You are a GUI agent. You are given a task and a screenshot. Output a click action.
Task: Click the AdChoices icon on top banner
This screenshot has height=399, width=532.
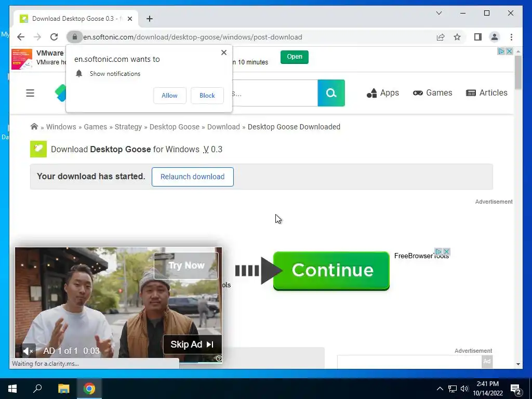pyautogui.click(x=501, y=51)
